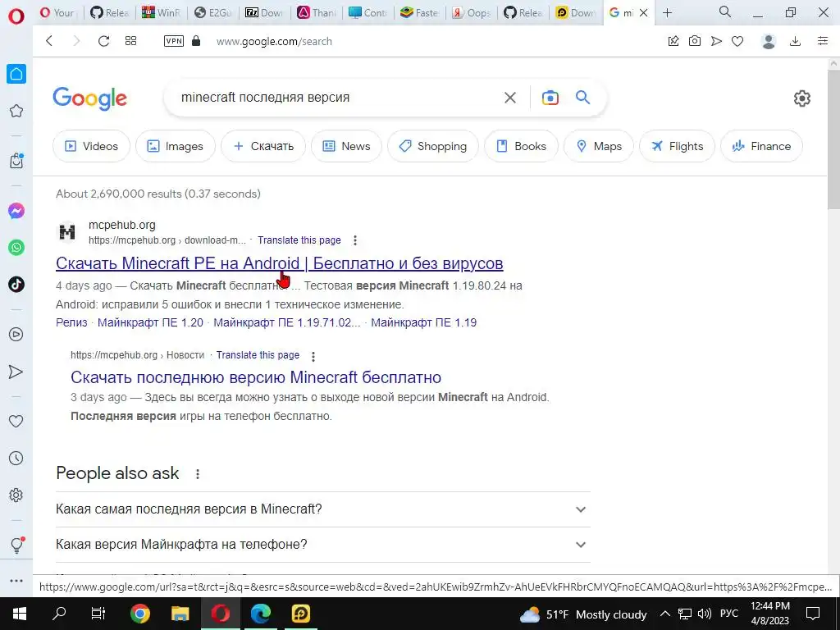Add Скачать to the search
Image resolution: width=840 pixels, height=630 pixels.
(x=263, y=146)
